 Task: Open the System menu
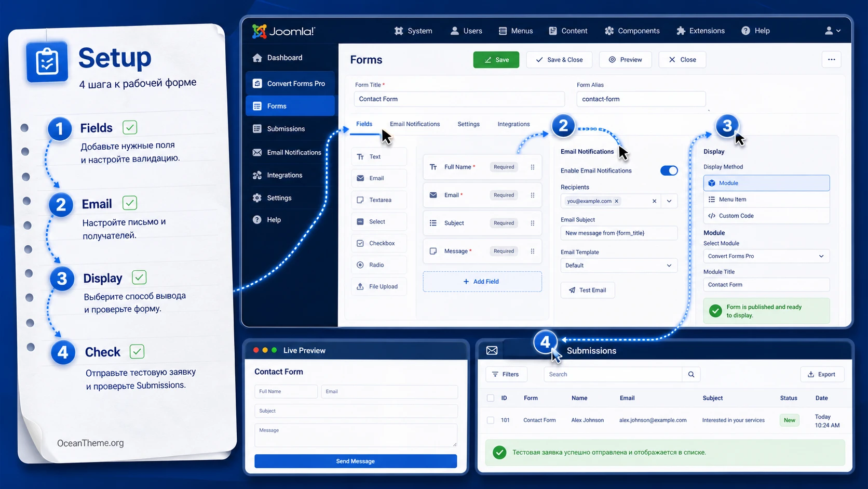pos(413,31)
